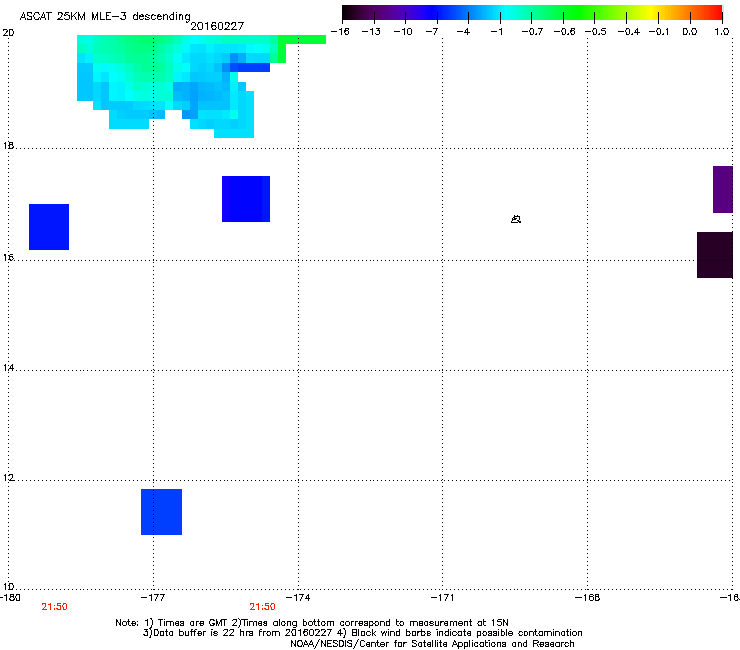Screen dimensions: 740x650
Task: Click the island symbol east of -171 longitude
Action: pyautogui.click(x=516, y=219)
